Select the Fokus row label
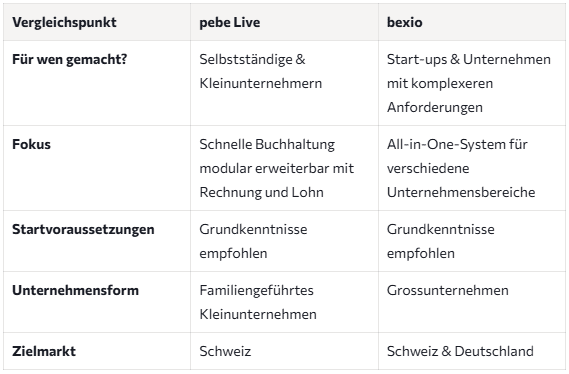The height and width of the screenshot is (374, 569). click(x=31, y=144)
